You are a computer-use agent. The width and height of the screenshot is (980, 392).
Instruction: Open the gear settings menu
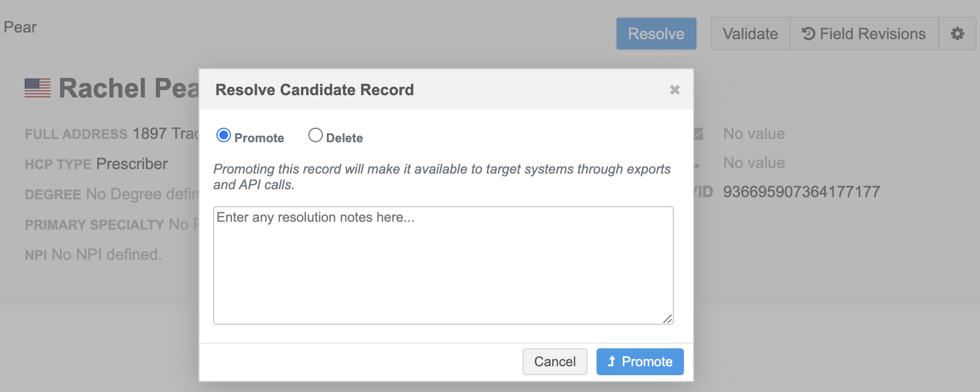coord(957,34)
